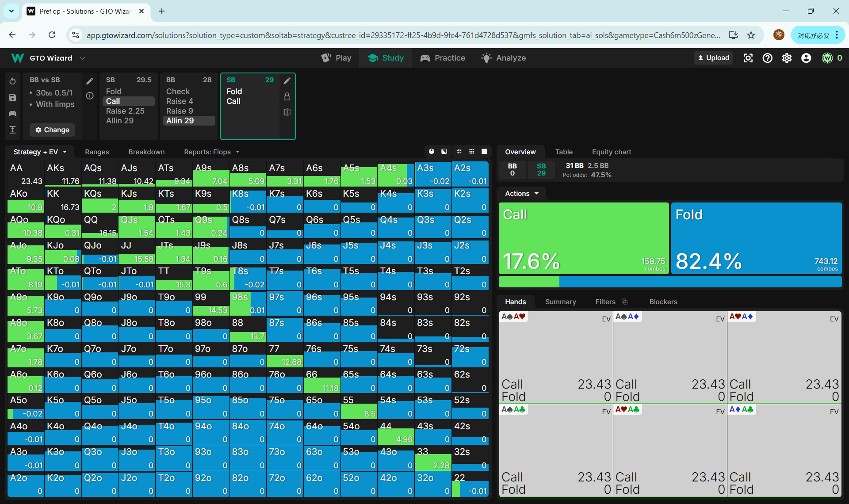Click the Upload button

(x=713, y=58)
